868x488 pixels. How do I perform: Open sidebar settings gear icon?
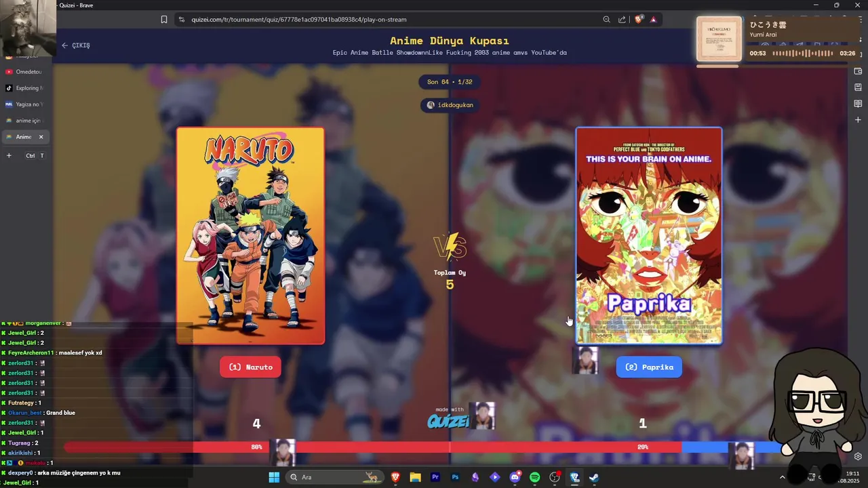[858, 456]
